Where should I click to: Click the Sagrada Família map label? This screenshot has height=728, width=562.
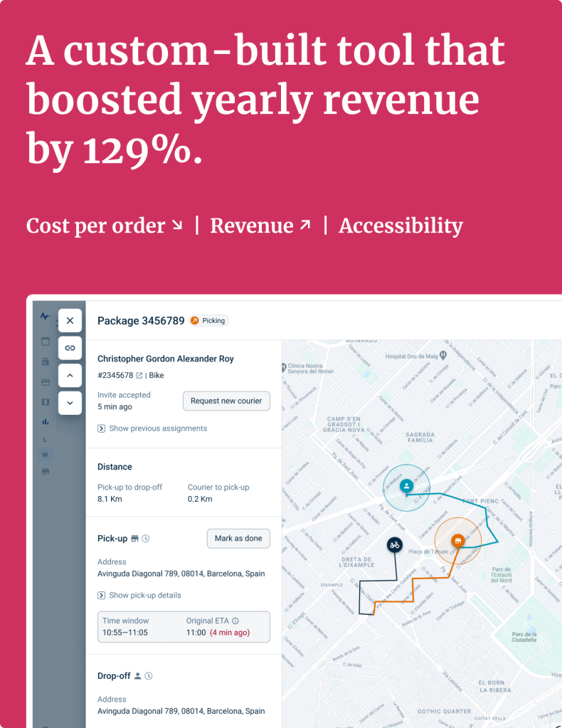420,438
